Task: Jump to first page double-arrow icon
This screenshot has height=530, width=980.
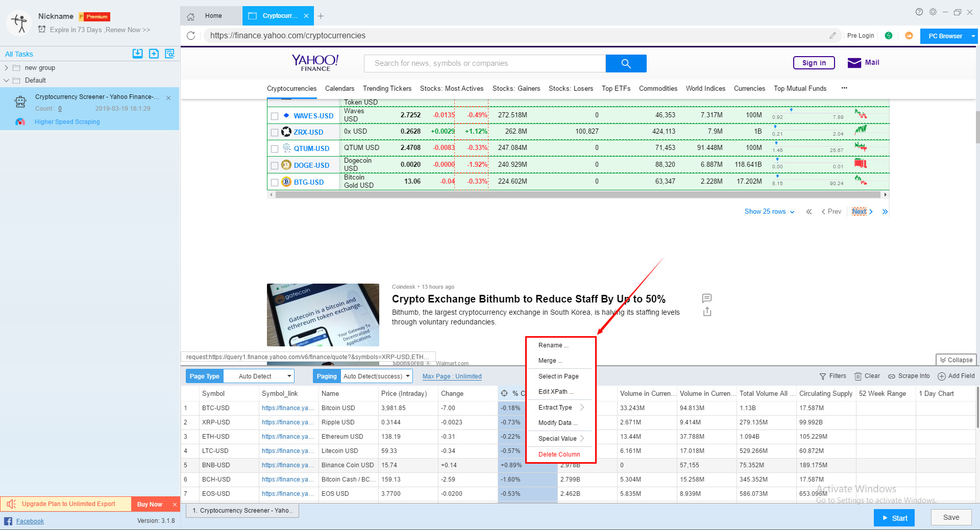Action: pos(809,212)
